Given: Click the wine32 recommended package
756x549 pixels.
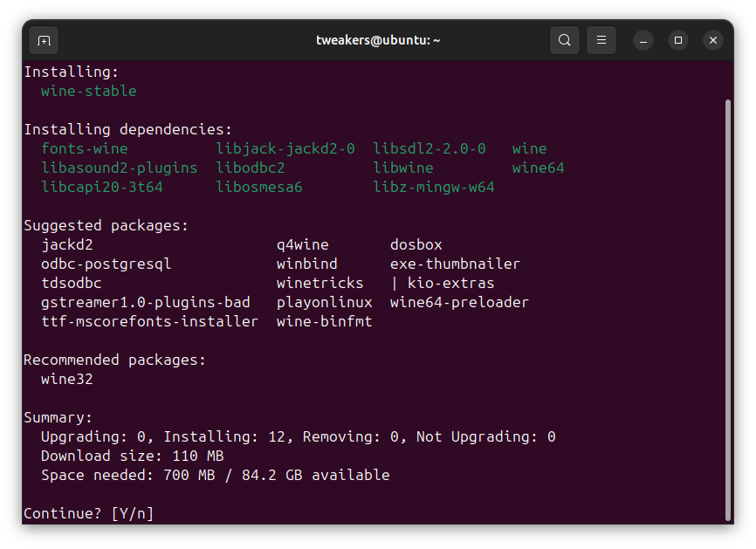Looking at the screenshot, I should pos(66,379).
